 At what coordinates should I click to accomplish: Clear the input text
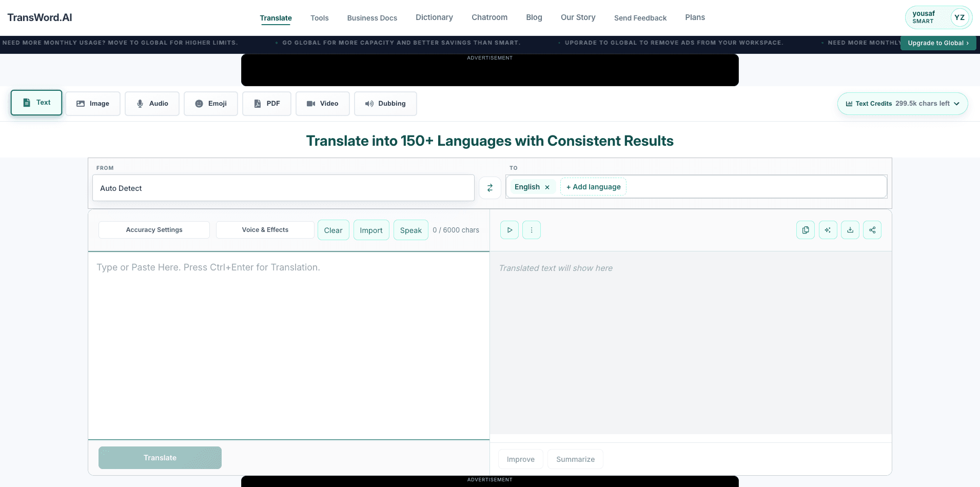pos(334,230)
